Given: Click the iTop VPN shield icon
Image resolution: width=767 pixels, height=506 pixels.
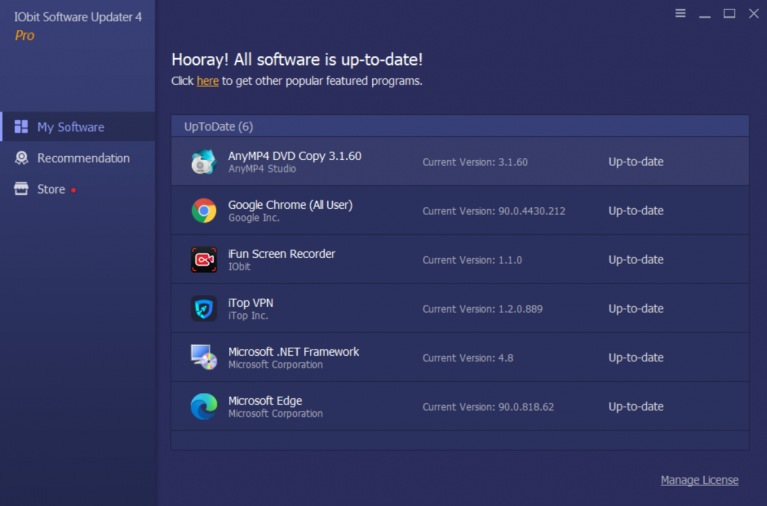Looking at the screenshot, I should click(x=203, y=308).
